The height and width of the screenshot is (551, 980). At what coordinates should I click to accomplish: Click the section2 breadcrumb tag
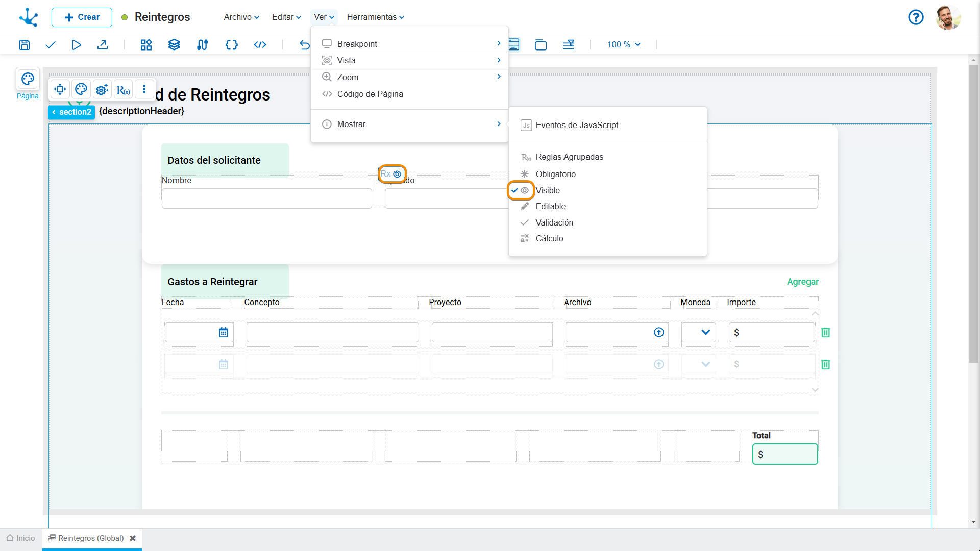pos(71,112)
